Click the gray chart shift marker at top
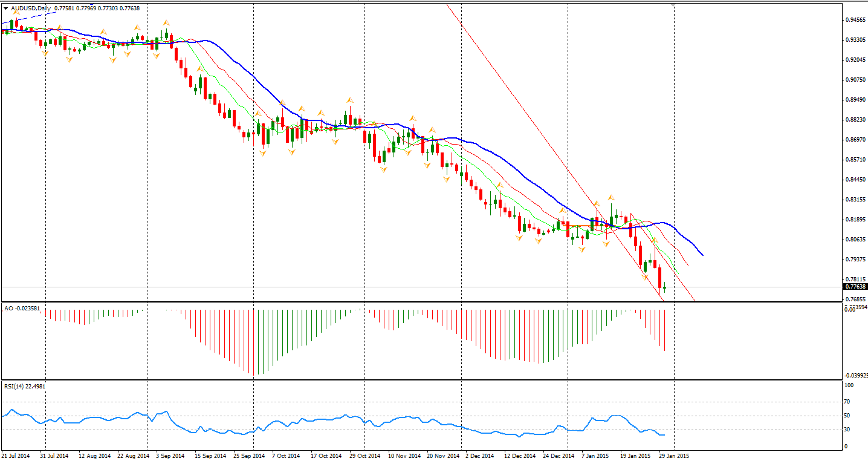 tap(673, 5)
